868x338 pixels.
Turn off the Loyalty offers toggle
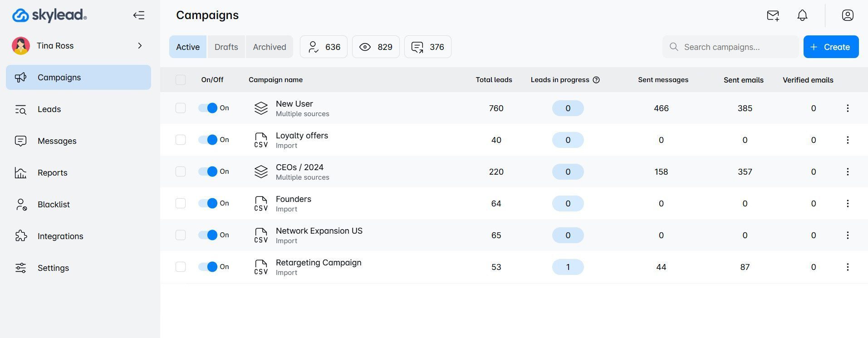[208, 140]
